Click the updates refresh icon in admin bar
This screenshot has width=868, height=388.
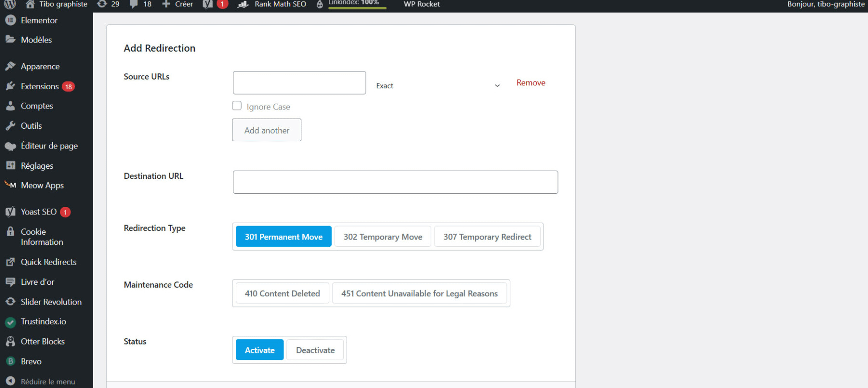point(102,4)
